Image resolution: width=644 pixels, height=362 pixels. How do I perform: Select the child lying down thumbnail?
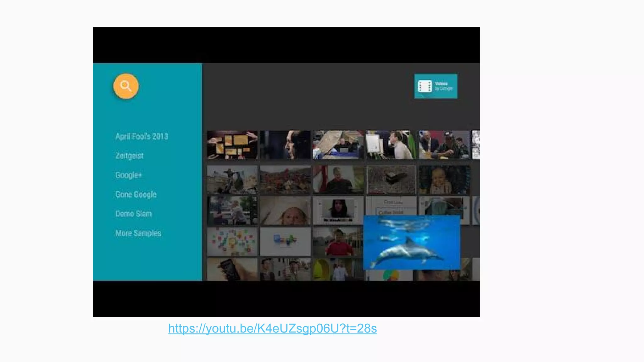pos(285,211)
